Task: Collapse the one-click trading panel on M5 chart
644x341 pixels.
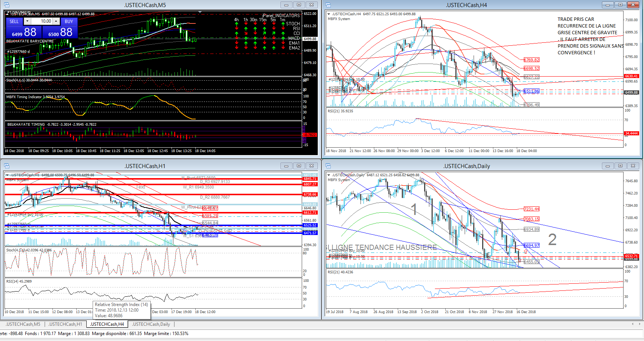Action: 8,14
